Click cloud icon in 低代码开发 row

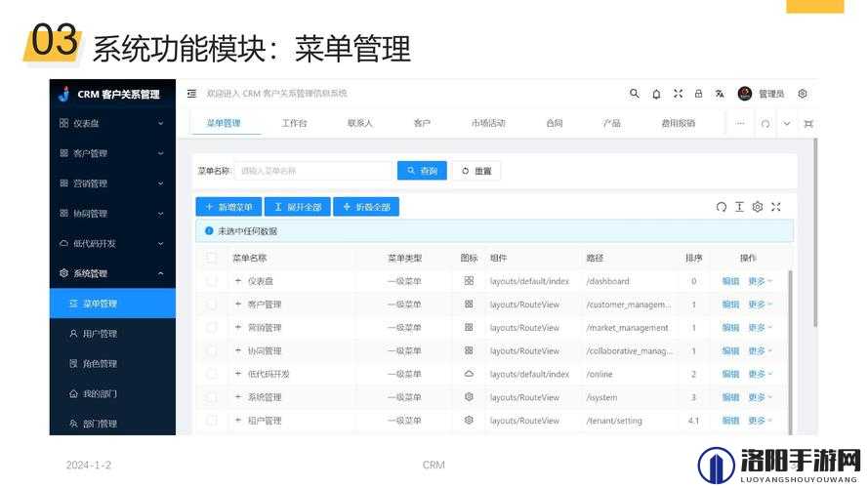pos(469,374)
